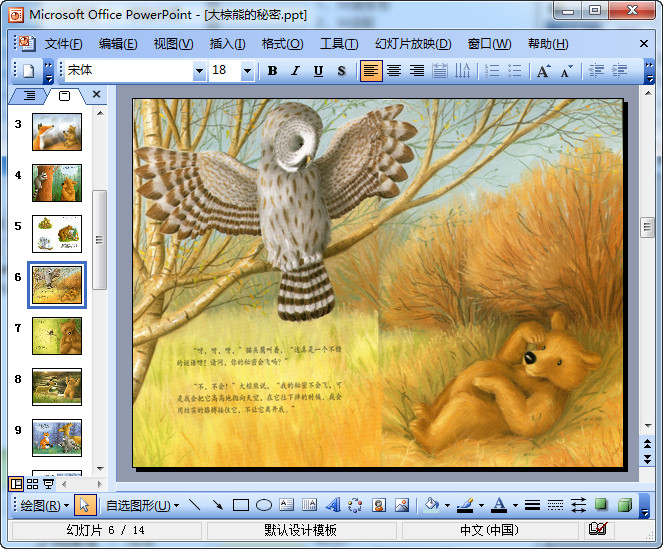Open the 视图(V) menu
This screenshot has height=549, width=663.
(173, 44)
